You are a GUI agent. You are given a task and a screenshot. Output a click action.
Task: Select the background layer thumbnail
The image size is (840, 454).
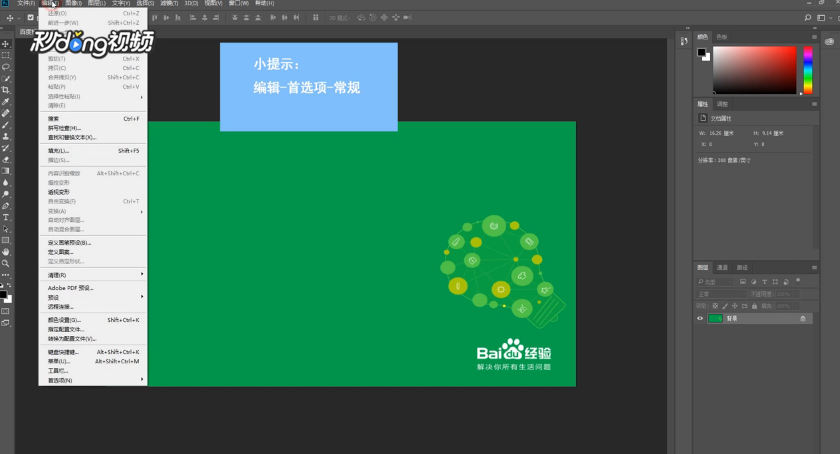click(x=715, y=318)
